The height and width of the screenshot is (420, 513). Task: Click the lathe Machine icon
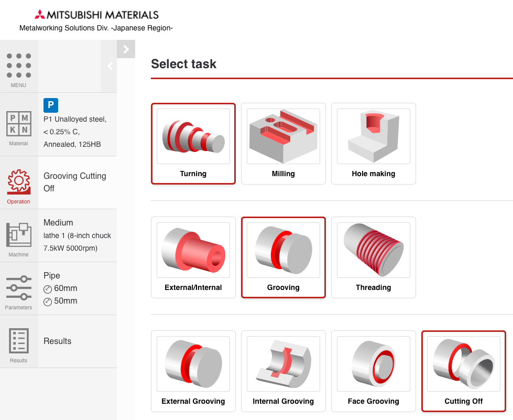[19, 236]
